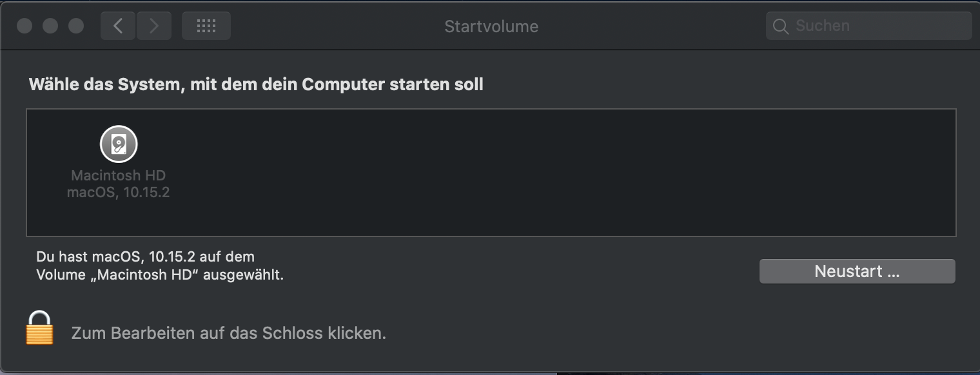Go back to previous preference pane
This screenshot has height=375, width=980.
pyautogui.click(x=117, y=26)
